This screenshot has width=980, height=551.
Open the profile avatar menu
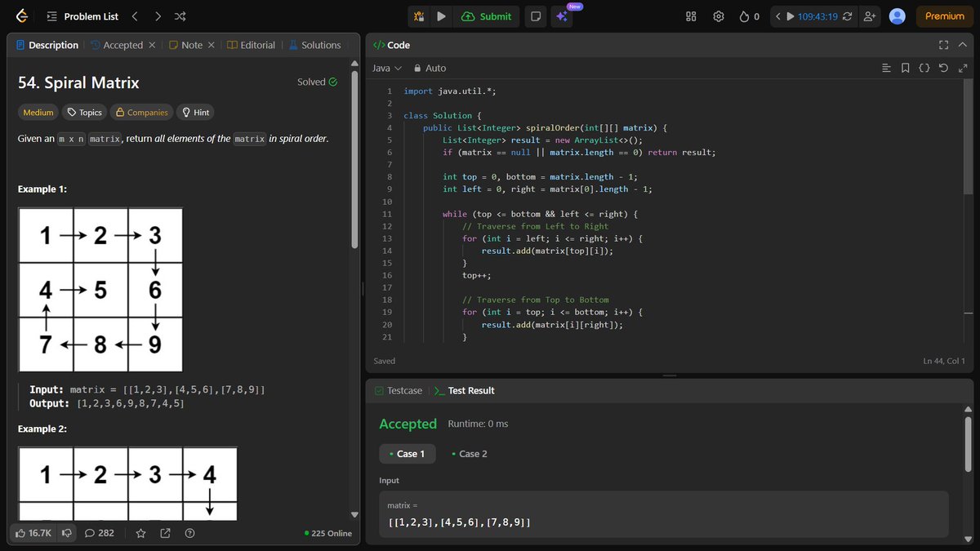pos(898,16)
